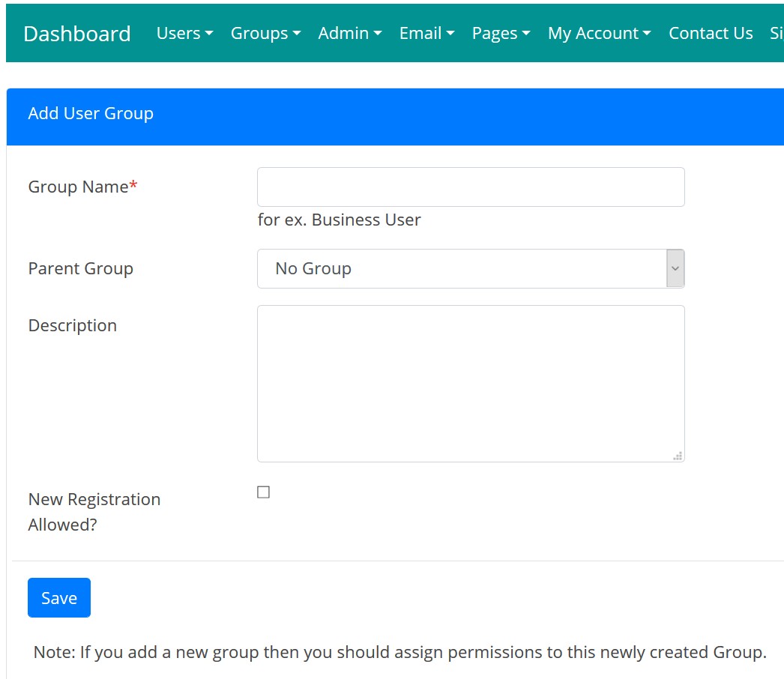Expand the Admin navigation menu

[x=349, y=34]
